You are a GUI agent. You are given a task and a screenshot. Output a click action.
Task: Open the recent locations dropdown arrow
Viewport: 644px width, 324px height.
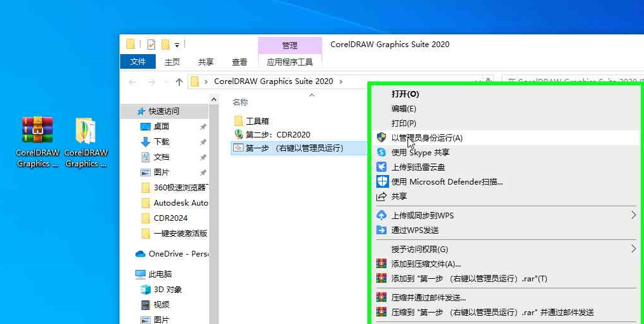coord(166,82)
